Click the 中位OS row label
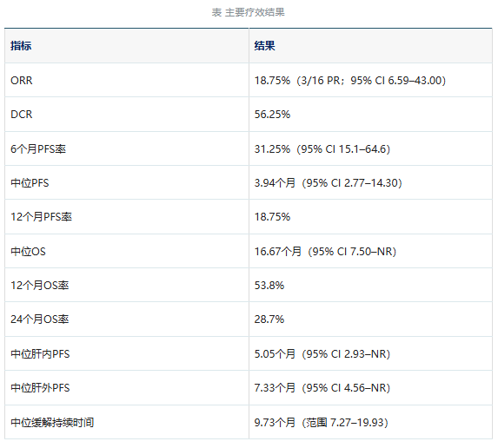Image resolution: width=498 pixels, height=448 pixels. (28, 251)
